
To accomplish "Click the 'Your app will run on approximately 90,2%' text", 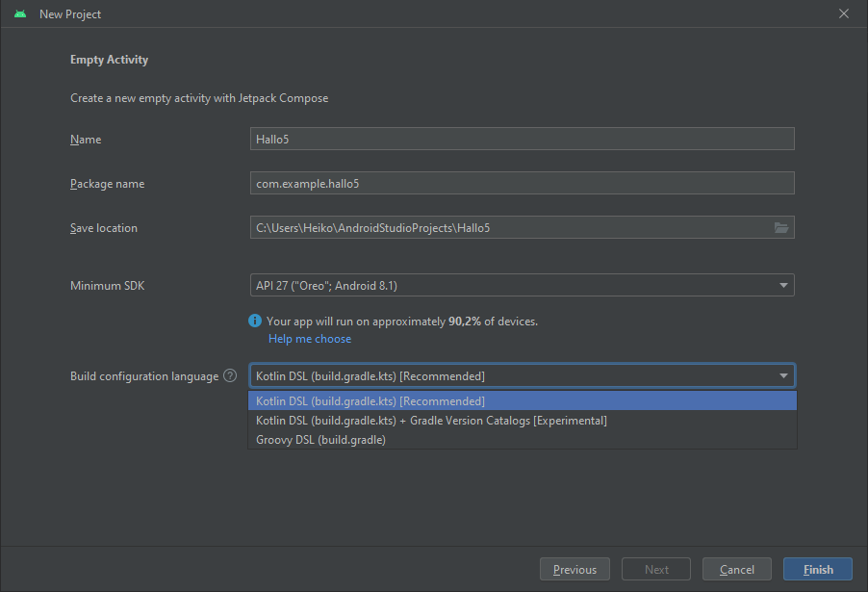I will [x=402, y=322].
